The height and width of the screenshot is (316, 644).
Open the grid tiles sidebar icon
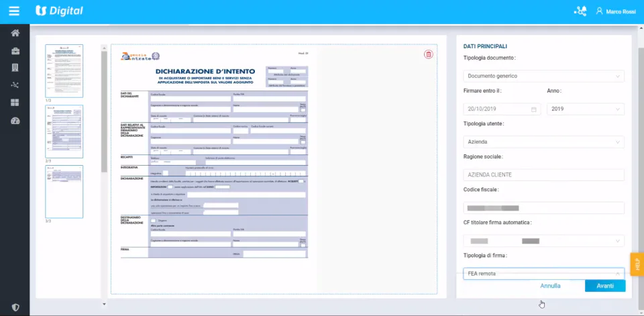pyautogui.click(x=15, y=103)
